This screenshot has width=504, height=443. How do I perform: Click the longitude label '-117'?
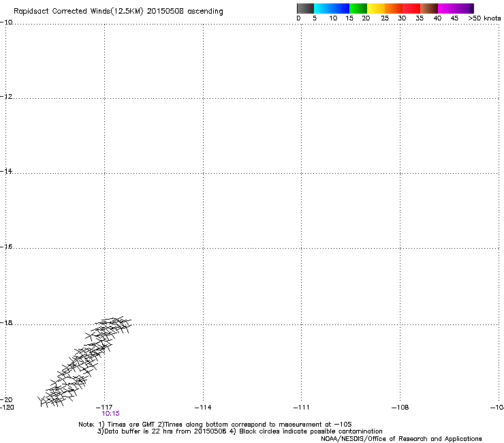click(104, 408)
